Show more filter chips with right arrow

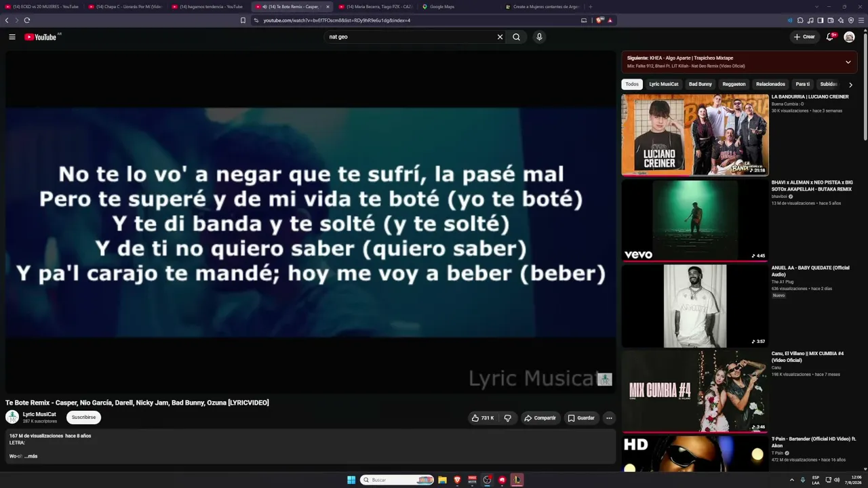coord(850,85)
